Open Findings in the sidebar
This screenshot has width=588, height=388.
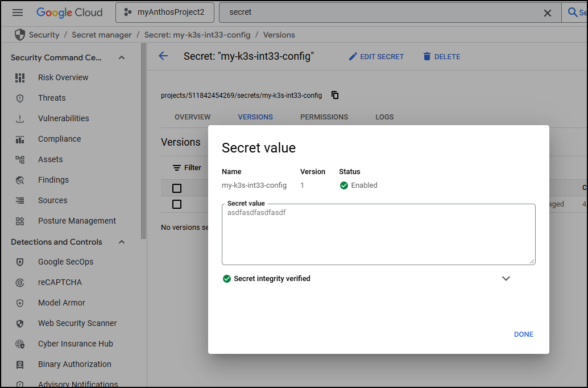tap(53, 180)
